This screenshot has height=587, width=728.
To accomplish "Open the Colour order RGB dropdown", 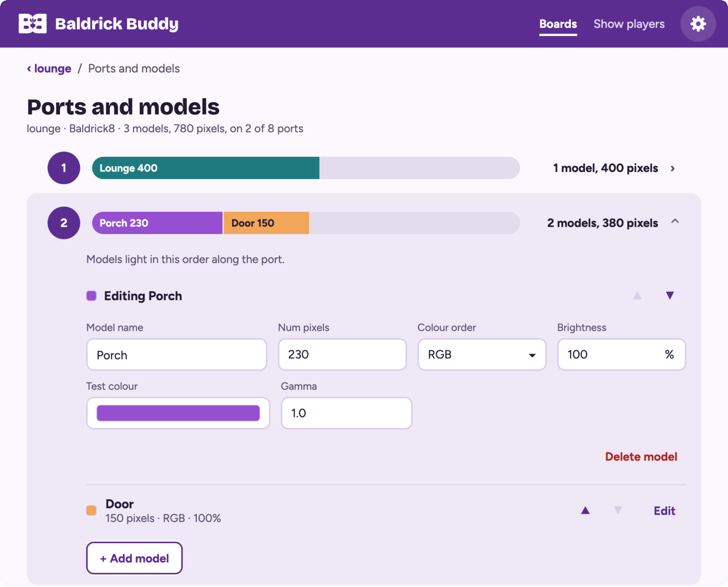I will tap(482, 354).
